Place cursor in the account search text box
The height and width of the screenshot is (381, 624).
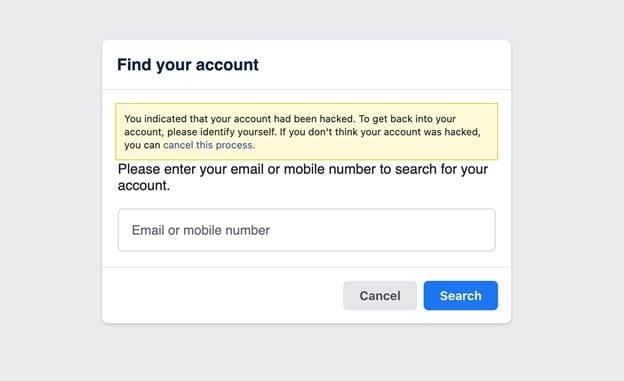click(x=306, y=230)
